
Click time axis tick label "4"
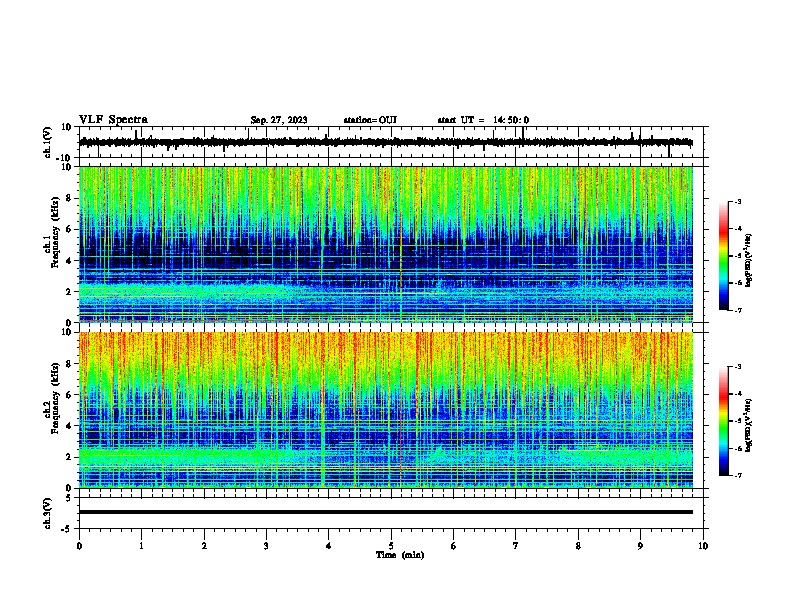[x=329, y=546]
